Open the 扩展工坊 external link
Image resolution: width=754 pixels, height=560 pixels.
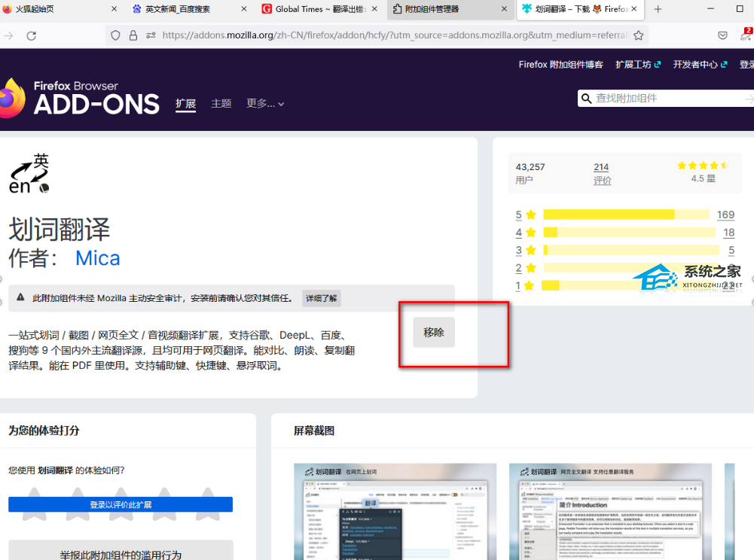point(638,65)
